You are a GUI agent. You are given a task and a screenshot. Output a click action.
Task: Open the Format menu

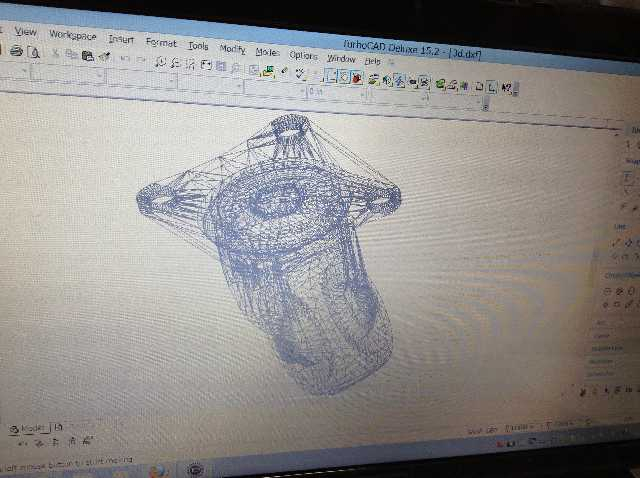tap(160, 43)
